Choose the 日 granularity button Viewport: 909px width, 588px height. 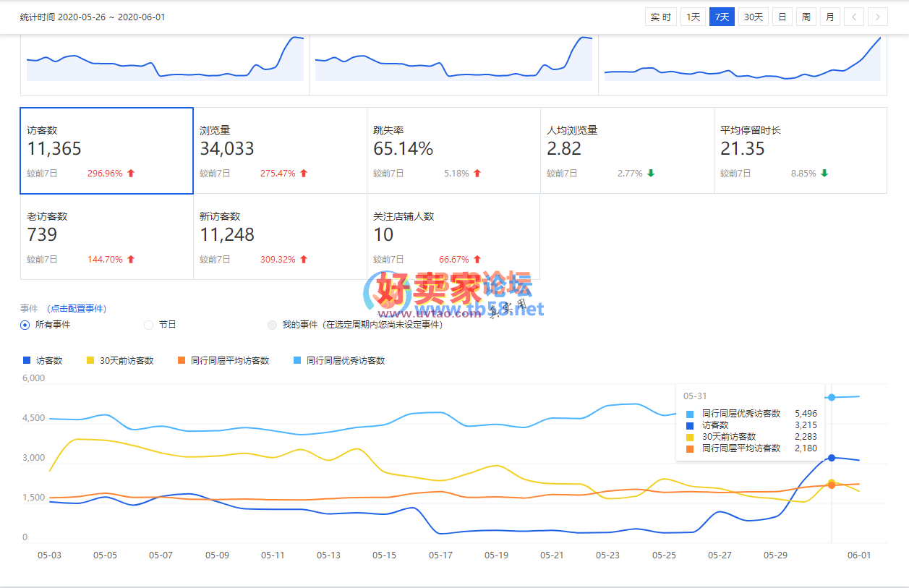[x=782, y=17]
